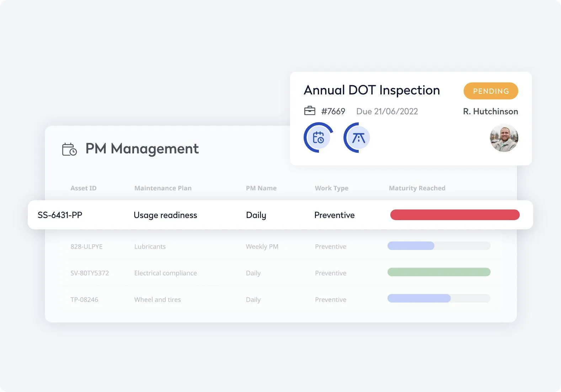Open the road mileage progress circle icon
561x392 pixels.
pos(357,137)
